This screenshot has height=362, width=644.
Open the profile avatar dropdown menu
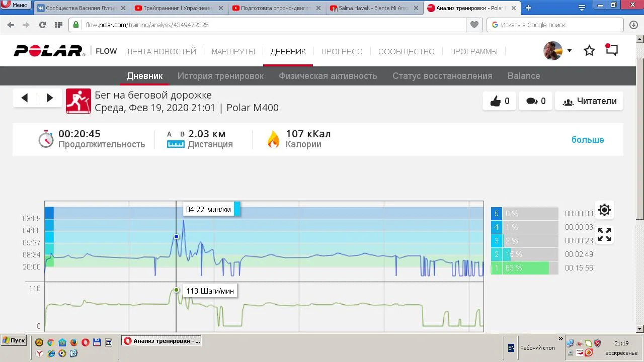pos(557,51)
